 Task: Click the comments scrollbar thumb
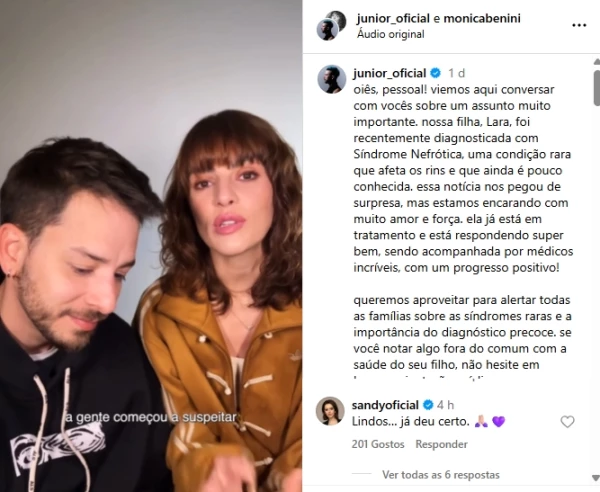(x=597, y=88)
